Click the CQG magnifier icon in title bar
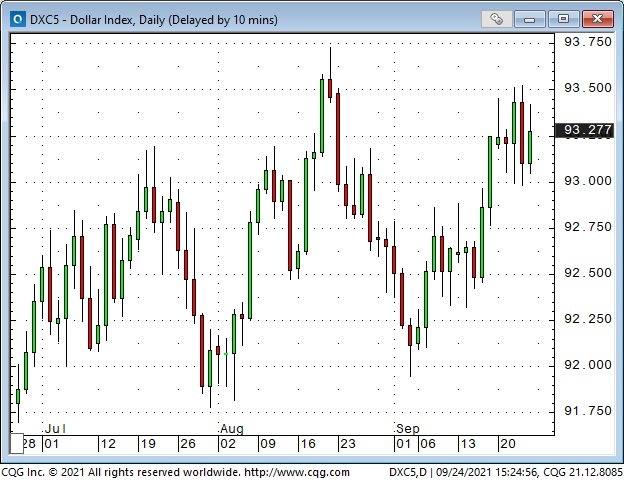Viewport: 624px width, 480px height. point(18,19)
